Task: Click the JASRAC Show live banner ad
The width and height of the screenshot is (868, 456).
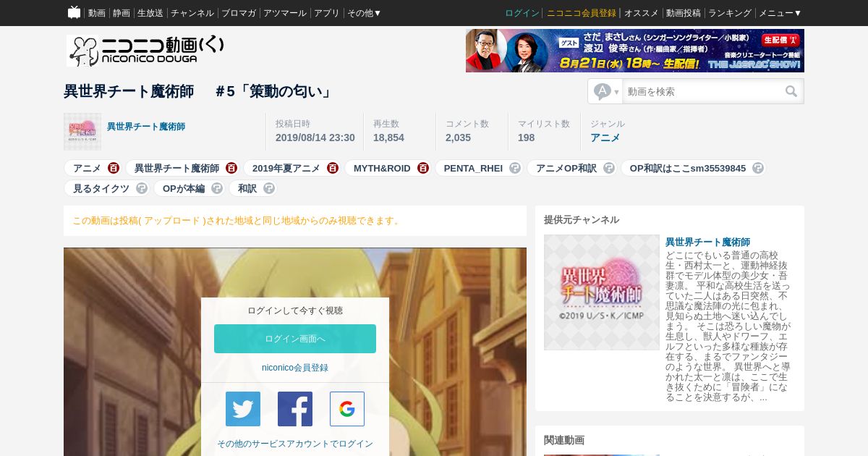Action: (635, 51)
